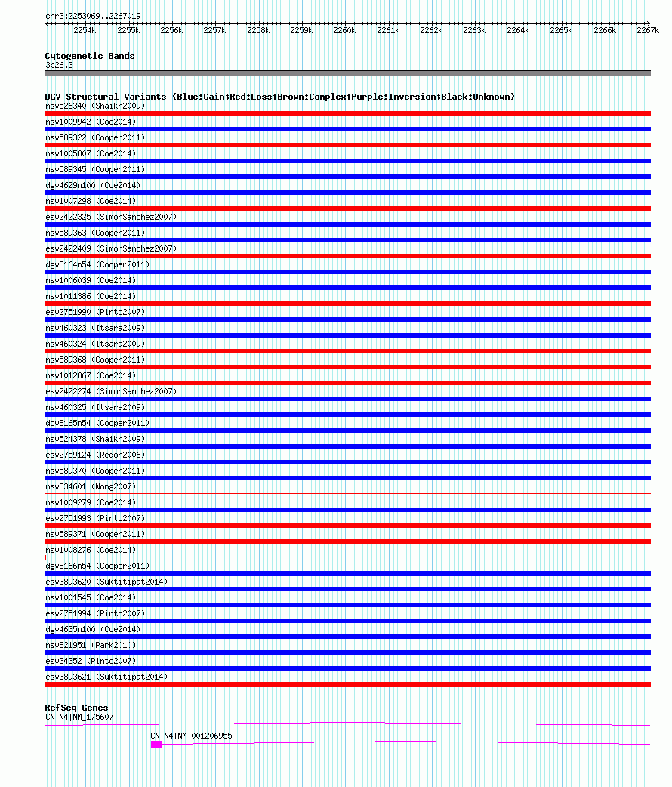Open nsv460323 (Itsara2009) variant
This screenshot has height=787, width=672.
[95, 329]
